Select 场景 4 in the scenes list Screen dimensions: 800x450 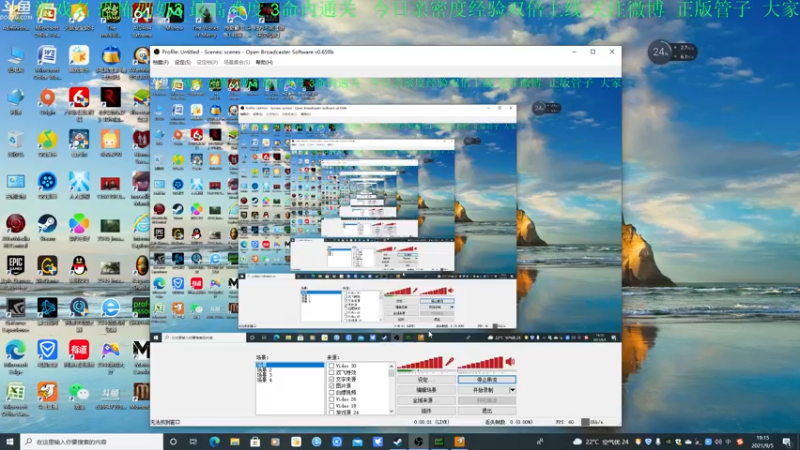tap(264, 380)
